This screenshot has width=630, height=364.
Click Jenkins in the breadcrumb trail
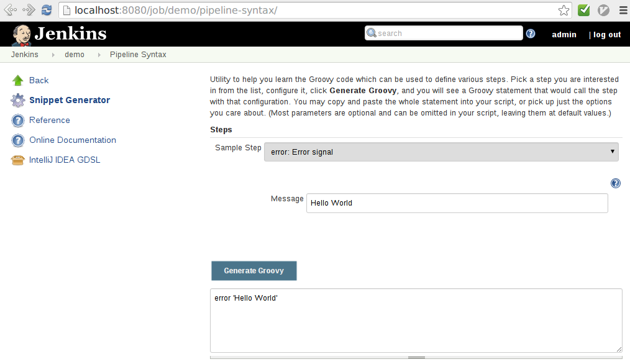point(24,54)
